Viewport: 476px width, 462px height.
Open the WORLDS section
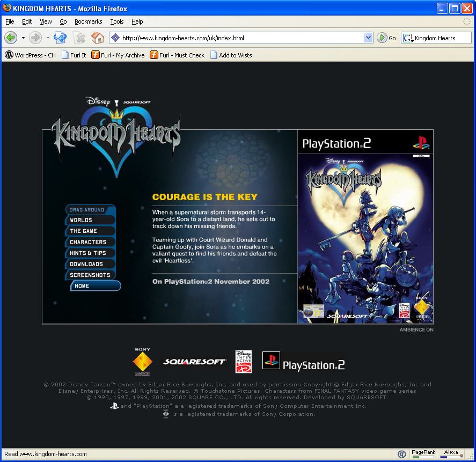click(90, 220)
